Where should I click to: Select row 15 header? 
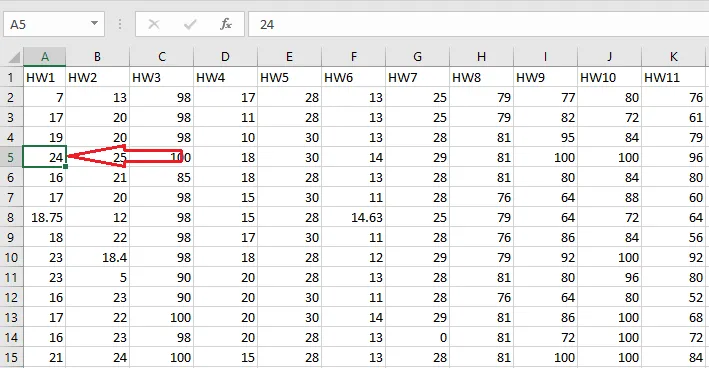click(11, 357)
